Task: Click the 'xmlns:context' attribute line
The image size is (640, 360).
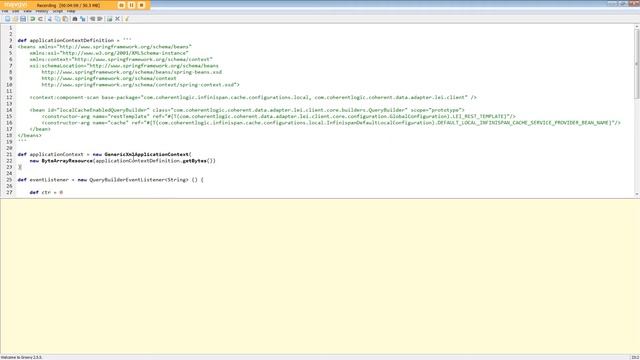Action: click(121, 59)
